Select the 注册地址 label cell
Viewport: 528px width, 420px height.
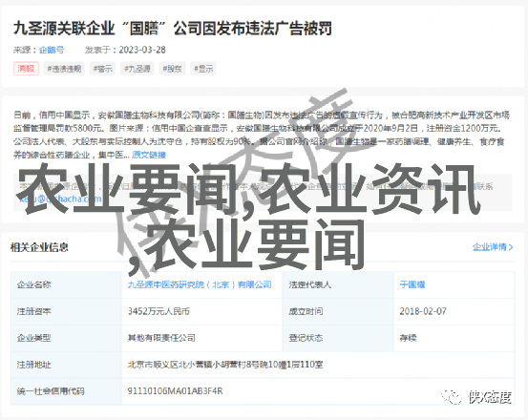pos(66,365)
